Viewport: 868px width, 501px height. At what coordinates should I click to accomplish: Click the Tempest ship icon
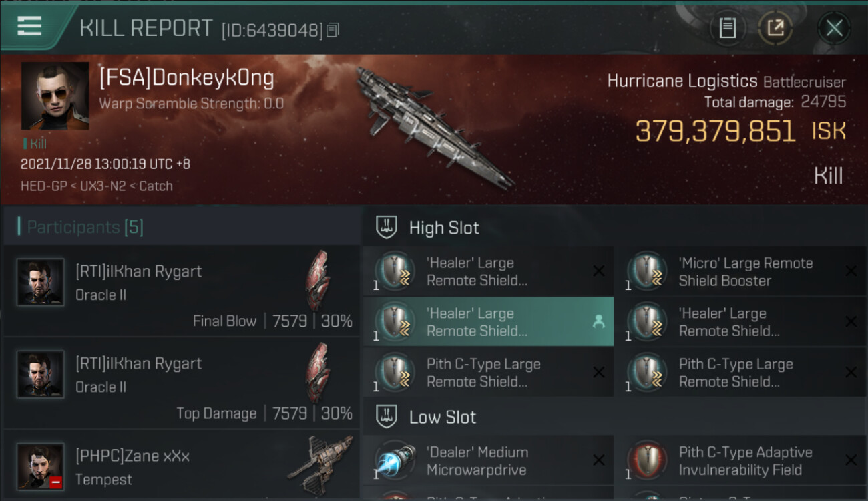[320, 465]
